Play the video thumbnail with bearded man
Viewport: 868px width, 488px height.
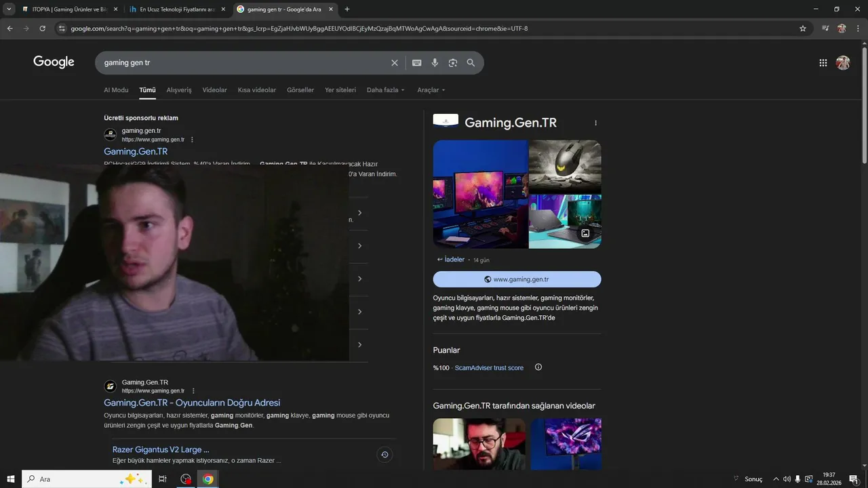479,444
